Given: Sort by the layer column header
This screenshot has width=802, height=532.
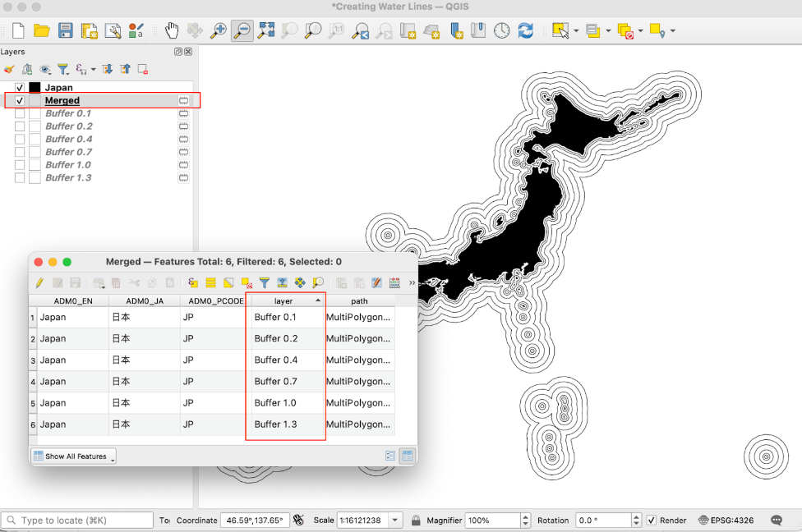Looking at the screenshot, I should click(x=283, y=301).
